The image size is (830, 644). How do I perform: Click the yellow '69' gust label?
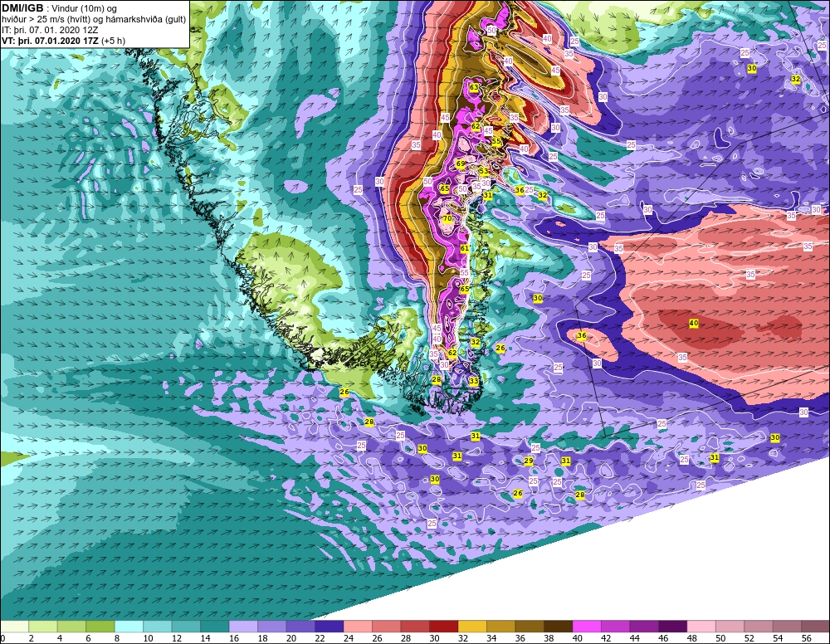[461, 164]
